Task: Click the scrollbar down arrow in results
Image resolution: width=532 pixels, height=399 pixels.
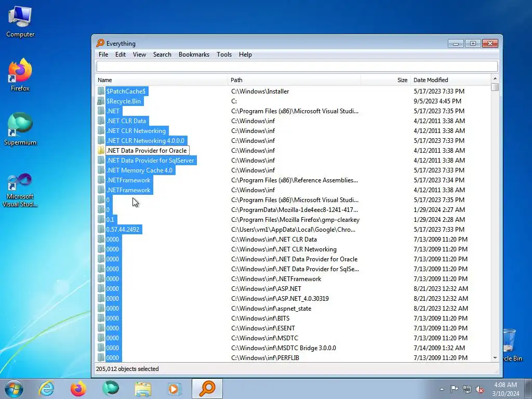Action: click(495, 358)
